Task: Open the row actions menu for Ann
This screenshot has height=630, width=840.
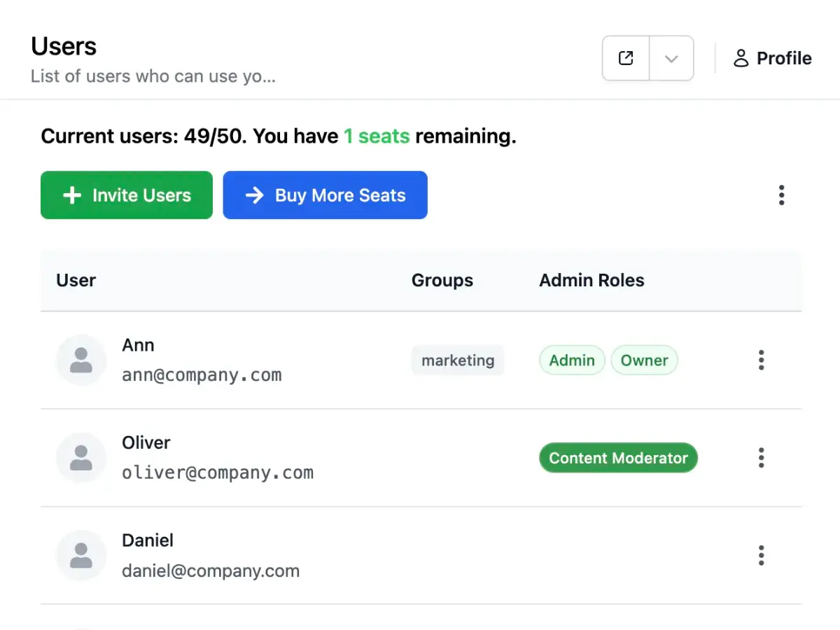Action: pos(761,360)
